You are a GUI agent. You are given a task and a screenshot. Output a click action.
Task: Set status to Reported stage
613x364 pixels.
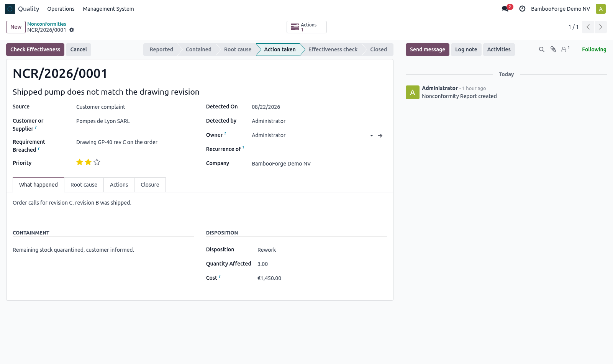(x=161, y=49)
